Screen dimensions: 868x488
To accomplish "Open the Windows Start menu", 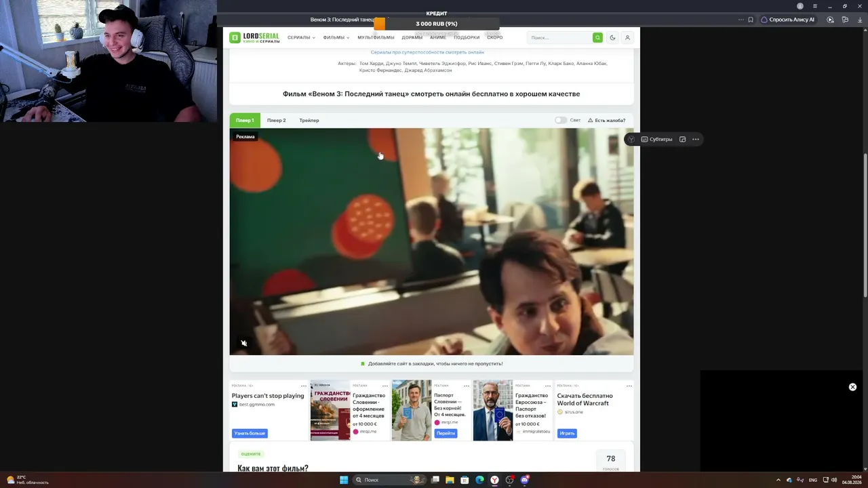I will [x=344, y=480].
